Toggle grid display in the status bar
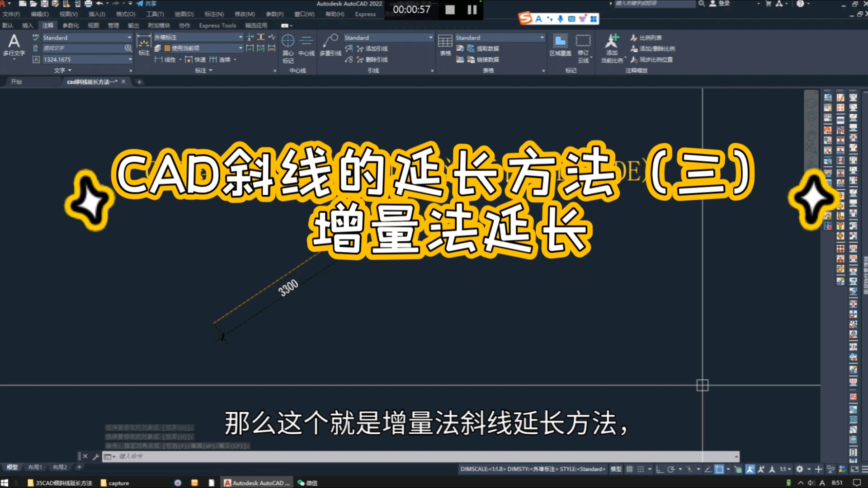The image size is (868, 488). (629, 469)
